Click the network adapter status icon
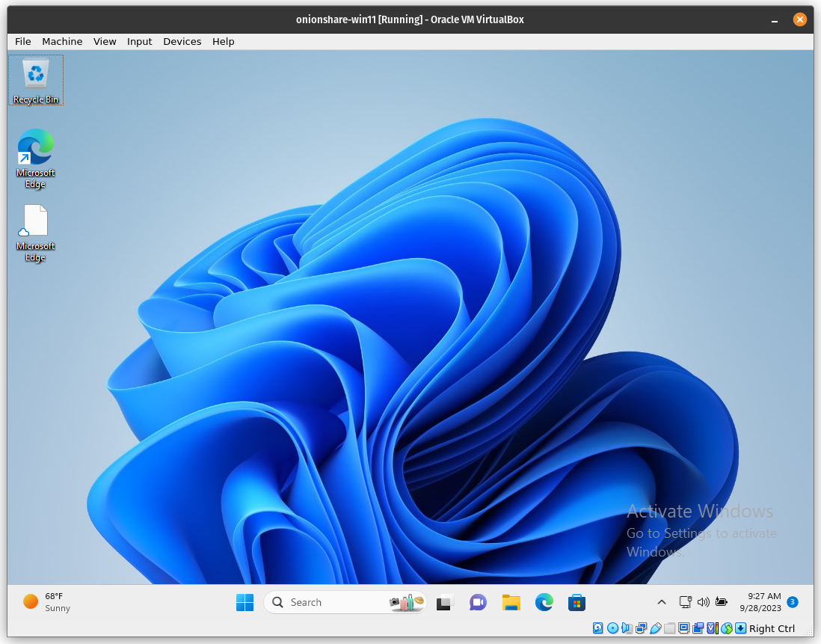The height and width of the screenshot is (644, 821). 640,628
